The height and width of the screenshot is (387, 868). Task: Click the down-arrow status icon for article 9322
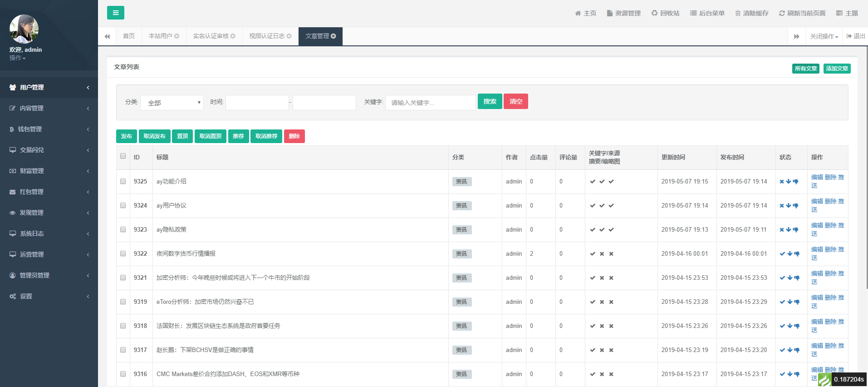coord(790,254)
